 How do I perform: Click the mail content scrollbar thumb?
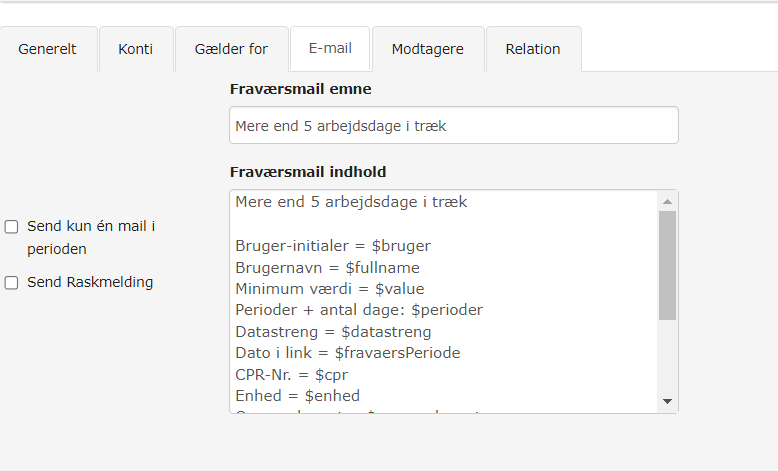pyautogui.click(x=667, y=265)
